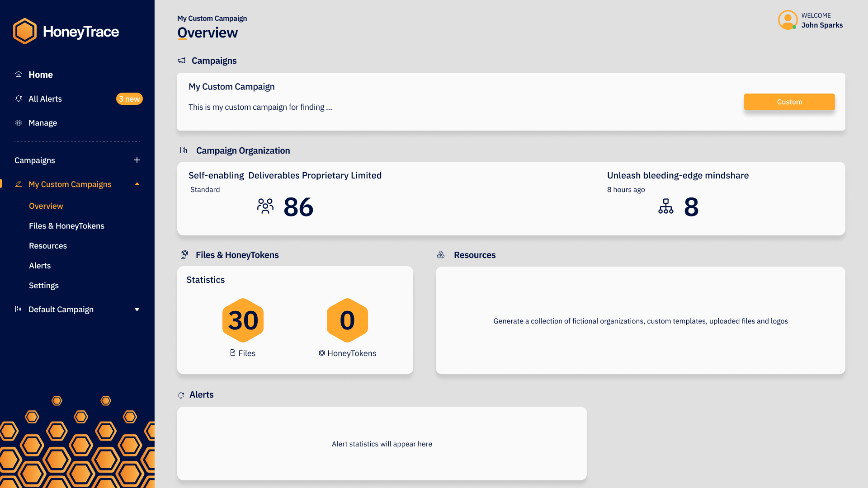Collapse the My Custom Campaigns section
The width and height of the screenshot is (868, 488).
click(x=137, y=184)
